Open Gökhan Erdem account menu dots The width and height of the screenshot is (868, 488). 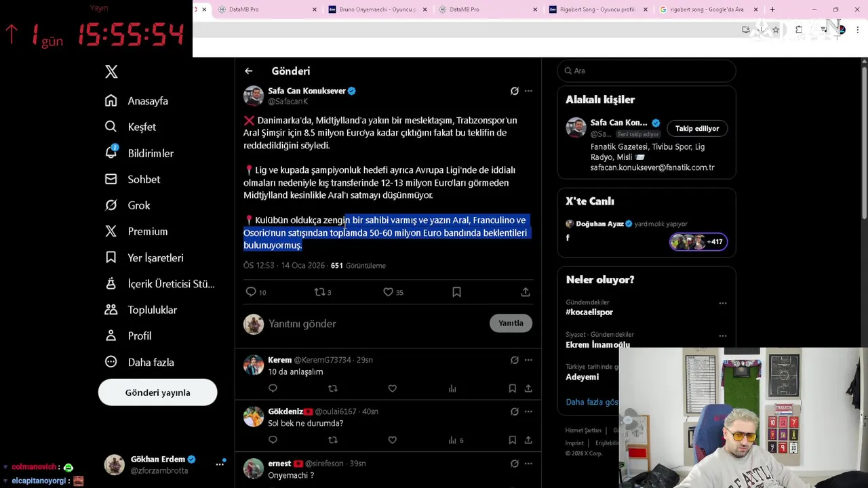[220, 464]
